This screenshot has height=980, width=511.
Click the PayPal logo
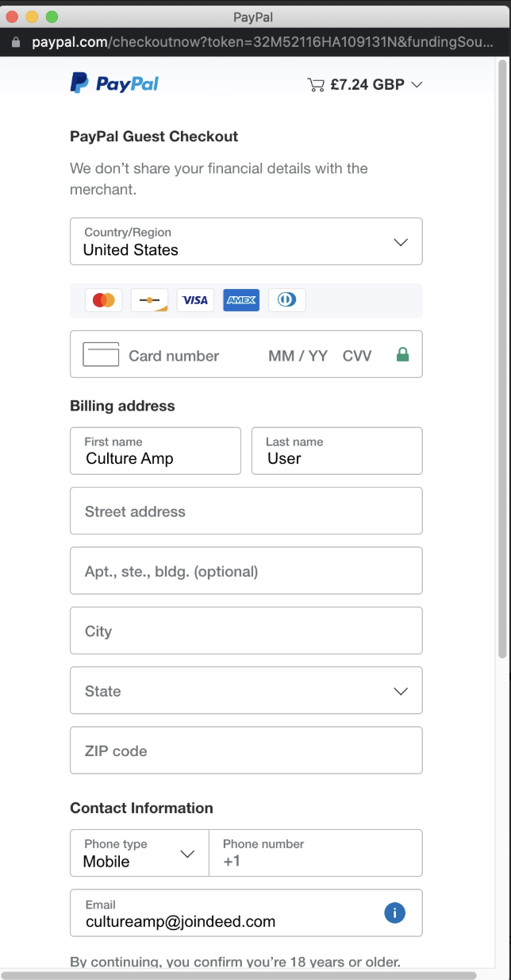[114, 83]
